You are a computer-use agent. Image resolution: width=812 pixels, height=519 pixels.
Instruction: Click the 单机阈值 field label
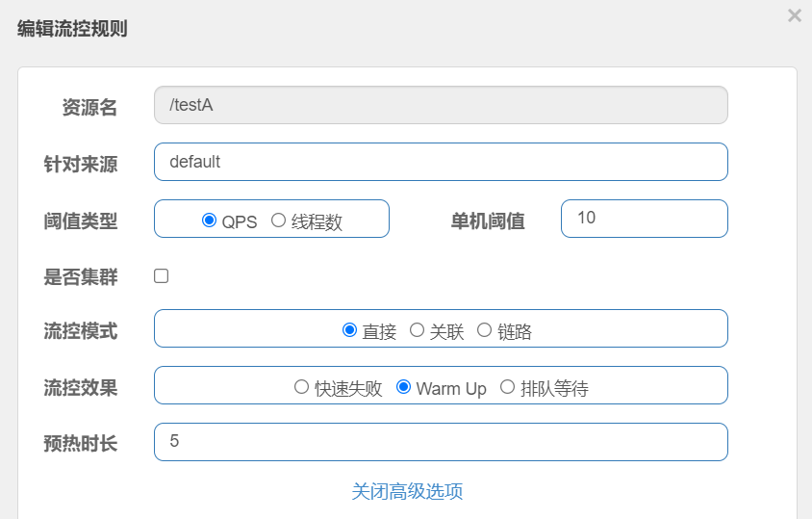488,221
